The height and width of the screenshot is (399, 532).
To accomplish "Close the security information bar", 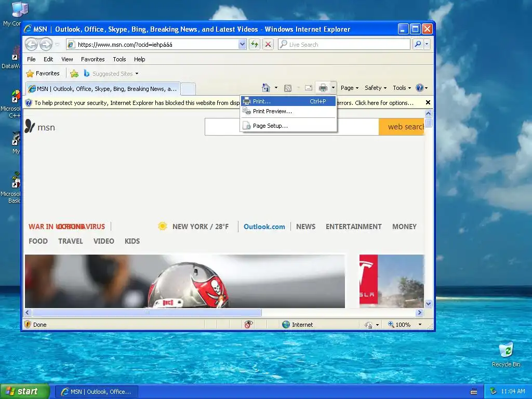I will pyautogui.click(x=428, y=102).
